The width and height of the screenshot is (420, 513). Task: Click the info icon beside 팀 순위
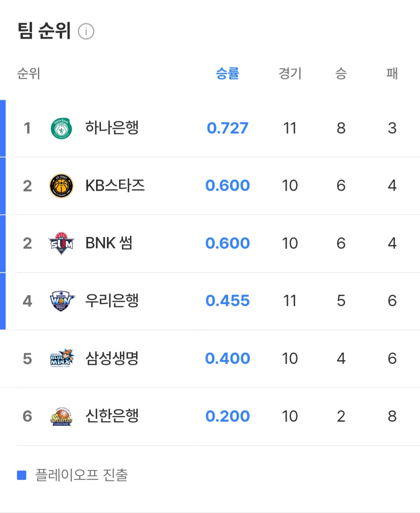(86, 32)
